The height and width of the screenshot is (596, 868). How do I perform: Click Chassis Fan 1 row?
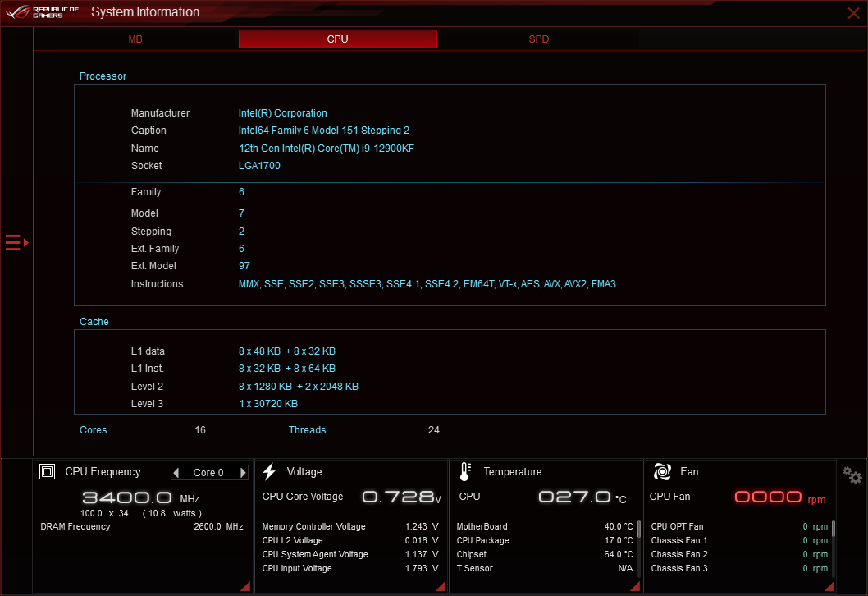pos(739,540)
